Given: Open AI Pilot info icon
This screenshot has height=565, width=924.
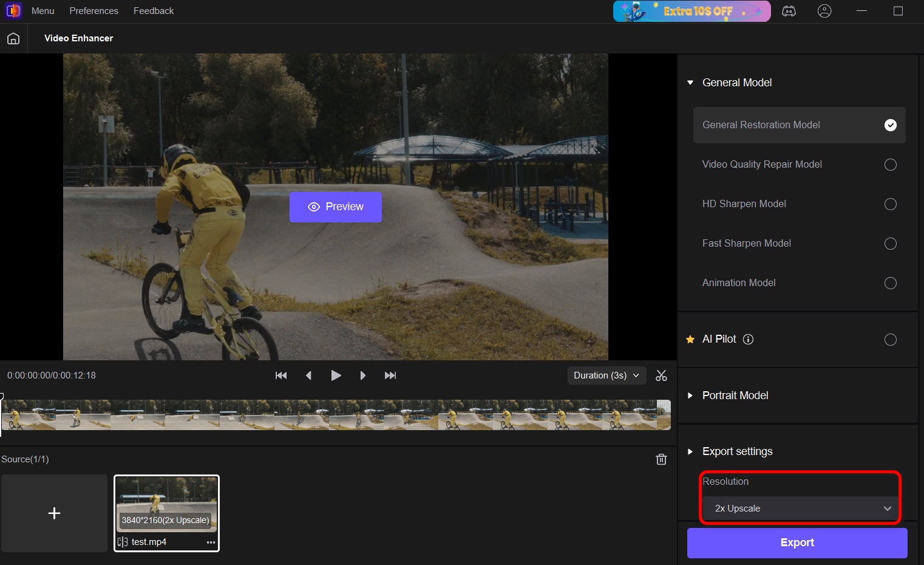Looking at the screenshot, I should 748,340.
